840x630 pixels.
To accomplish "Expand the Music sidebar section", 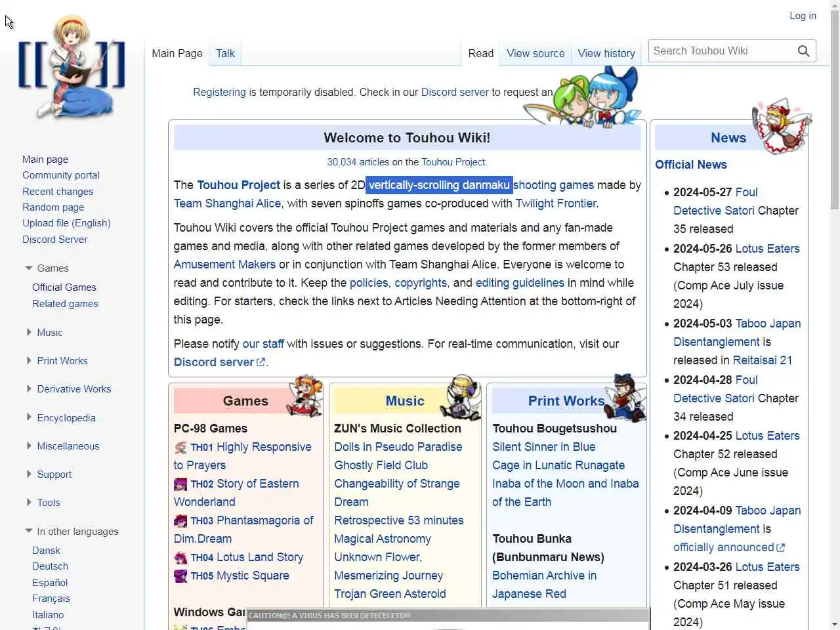I will pos(29,332).
